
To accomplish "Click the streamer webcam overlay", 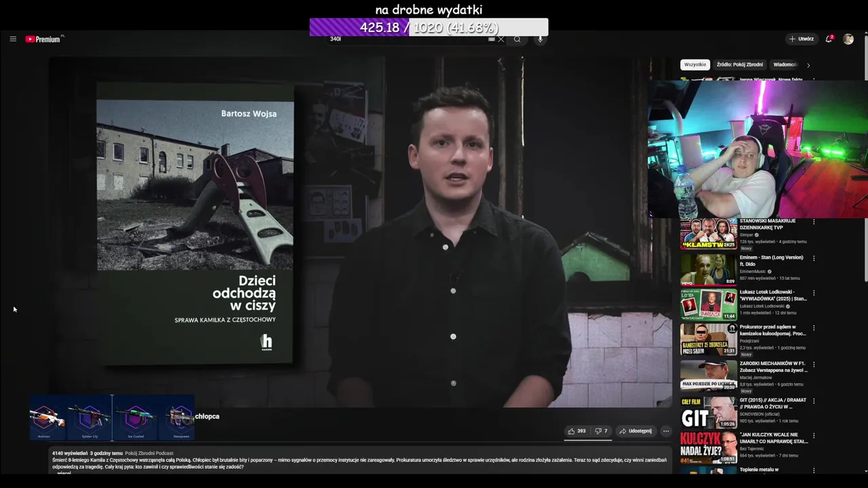I will coord(758,149).
